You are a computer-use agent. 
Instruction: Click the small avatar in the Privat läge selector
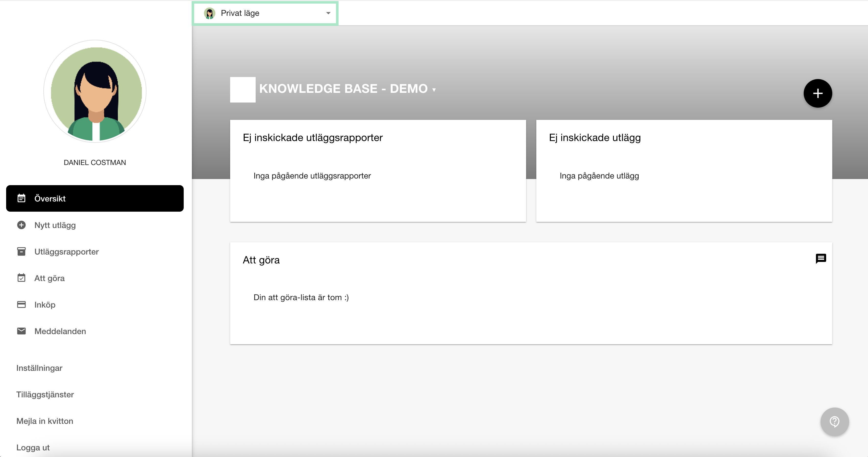point(209,13)
